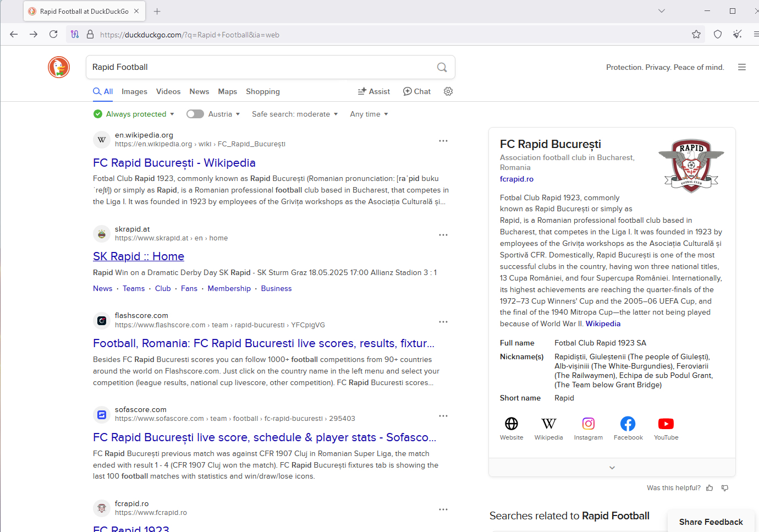Go forward to the next page
Image resolution: width=759 pixels, height=532 pixels.
(34, 34)
